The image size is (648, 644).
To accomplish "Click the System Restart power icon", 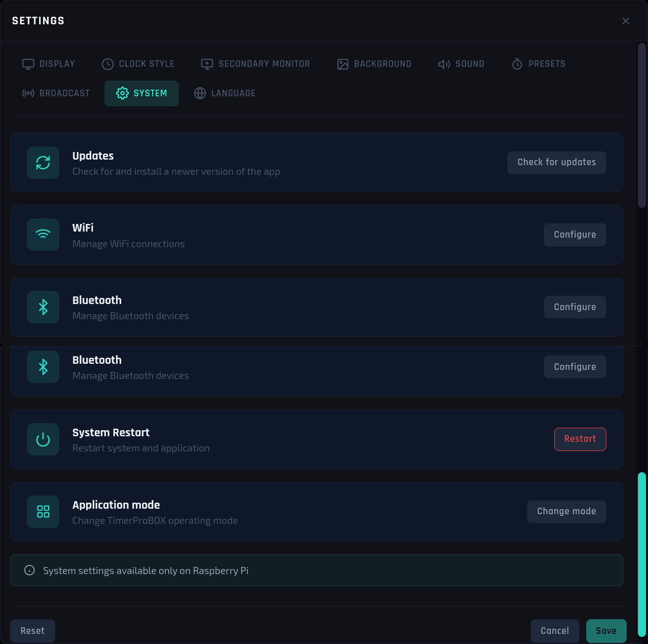I will [43, 439].
